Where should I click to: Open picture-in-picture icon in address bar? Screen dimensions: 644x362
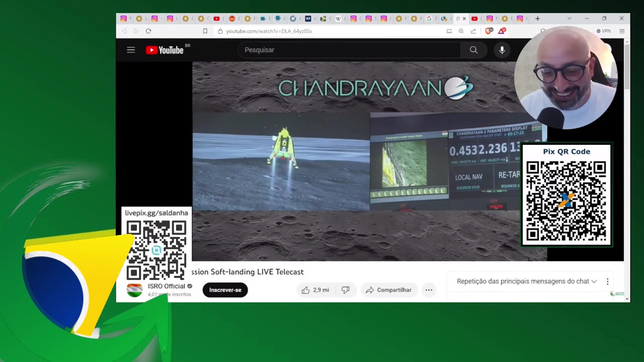click(449, 31)
